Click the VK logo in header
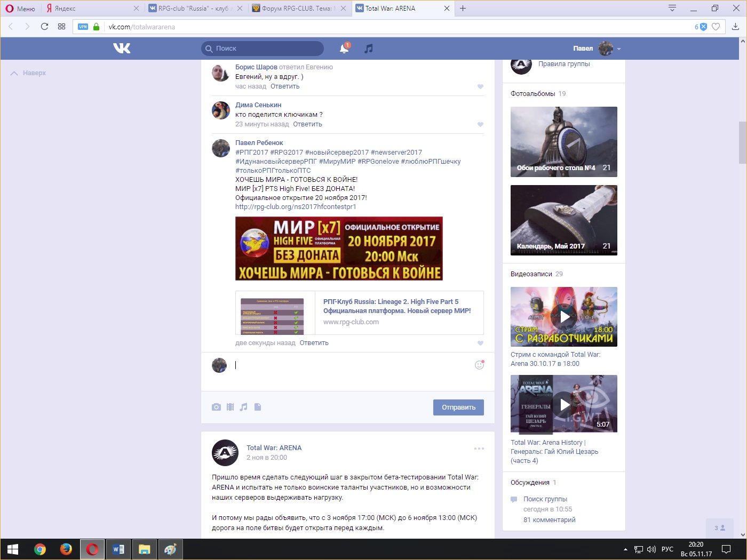Image resolution: width=747 pixels, height=560 pixels. [122, 49]
